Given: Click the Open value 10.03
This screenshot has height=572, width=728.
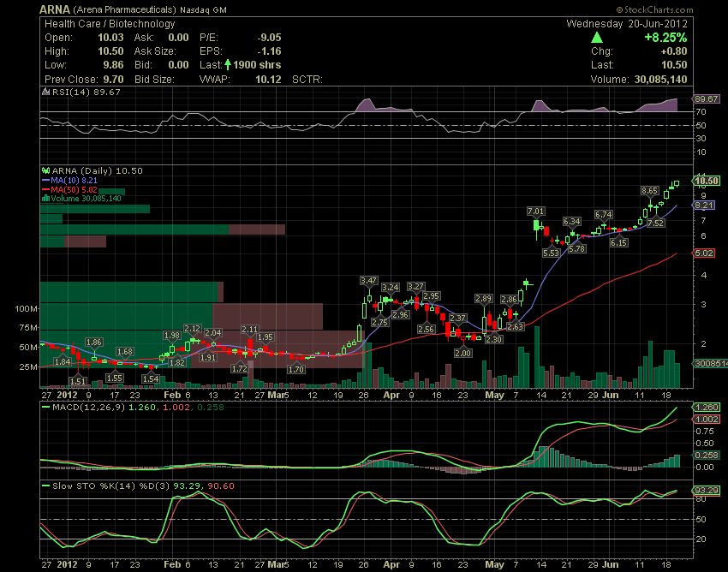Looking at the screenshot, I should (110, 38).
